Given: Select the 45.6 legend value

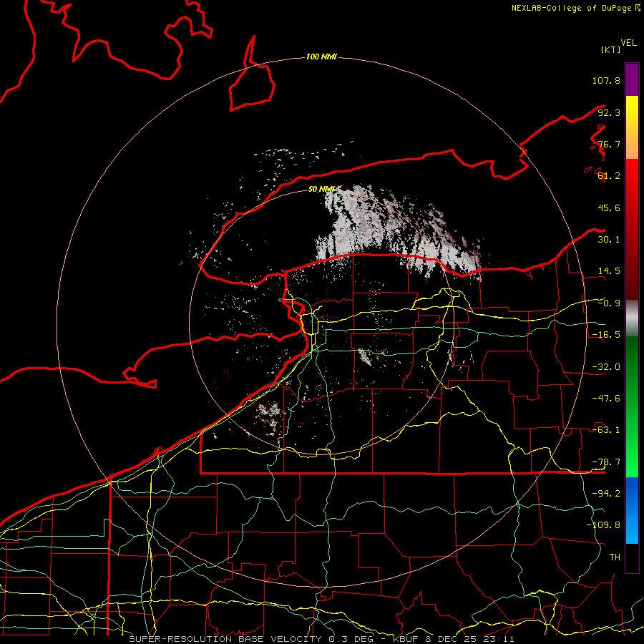Looking at the screenshot, I should [609, 208].
